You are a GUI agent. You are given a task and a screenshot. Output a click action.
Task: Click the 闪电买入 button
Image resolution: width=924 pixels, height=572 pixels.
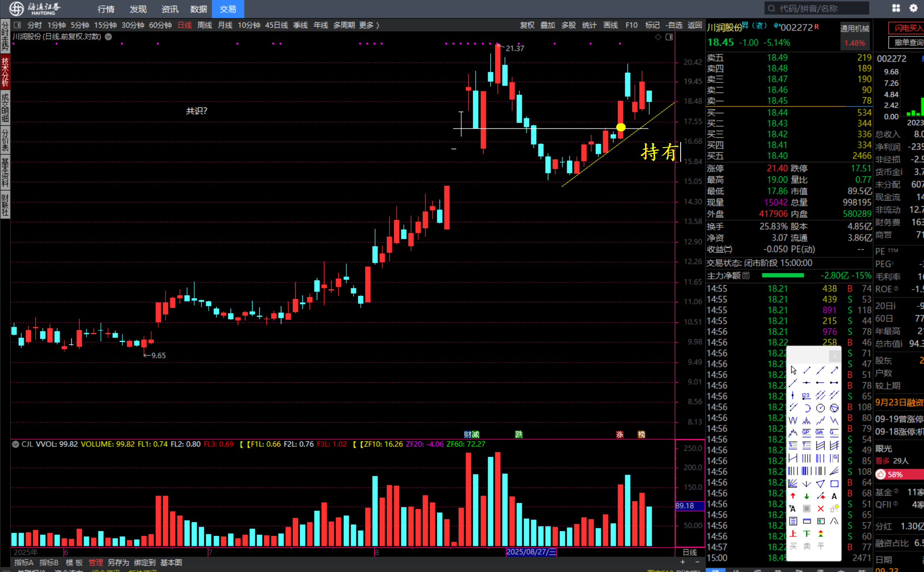[x=907, y=28]
